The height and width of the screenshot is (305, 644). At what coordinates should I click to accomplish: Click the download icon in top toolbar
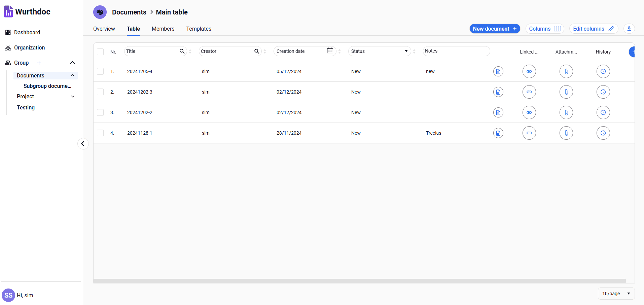(x=629, y=29)
